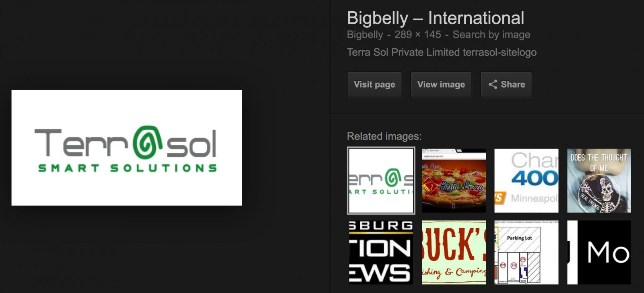Open the Besta Pizza related thumbnail
This screenshot has height=293, width=644.
tap(454, 180)
